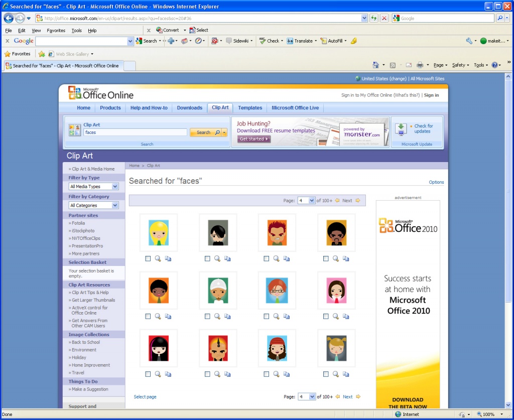The height and width of the screenshot is (420, 514).
Task: Click the RSS feeds icon
Action: coord(393,65)
